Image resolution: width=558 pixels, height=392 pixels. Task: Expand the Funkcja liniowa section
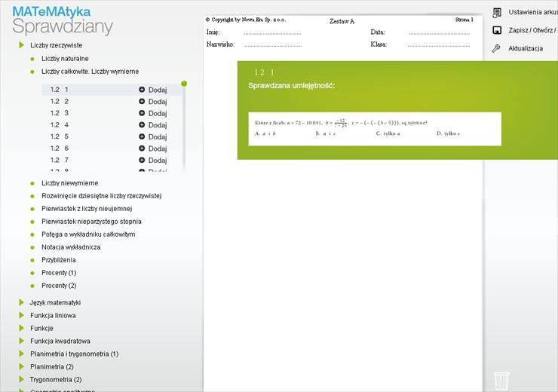pyautogui.click(x=21, y=316)
